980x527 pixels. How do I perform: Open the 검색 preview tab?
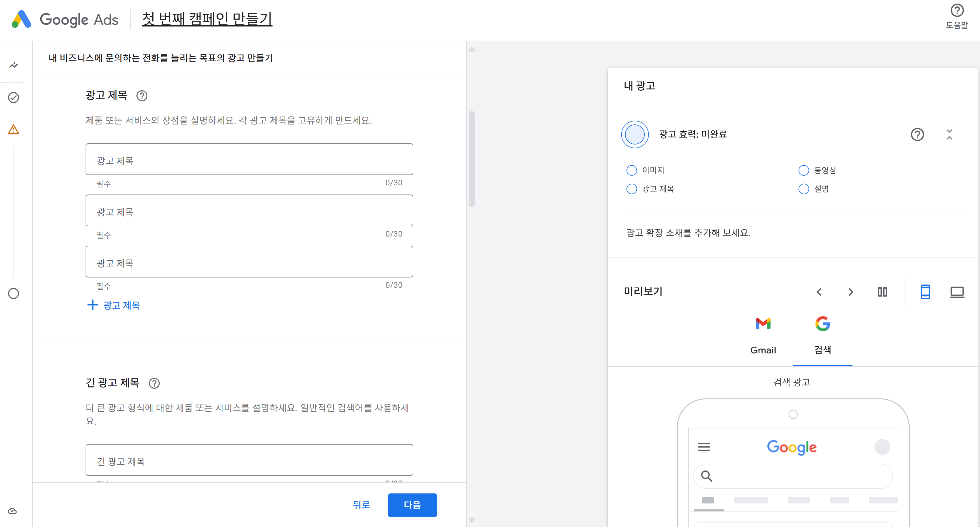click(x=822, y=337)
